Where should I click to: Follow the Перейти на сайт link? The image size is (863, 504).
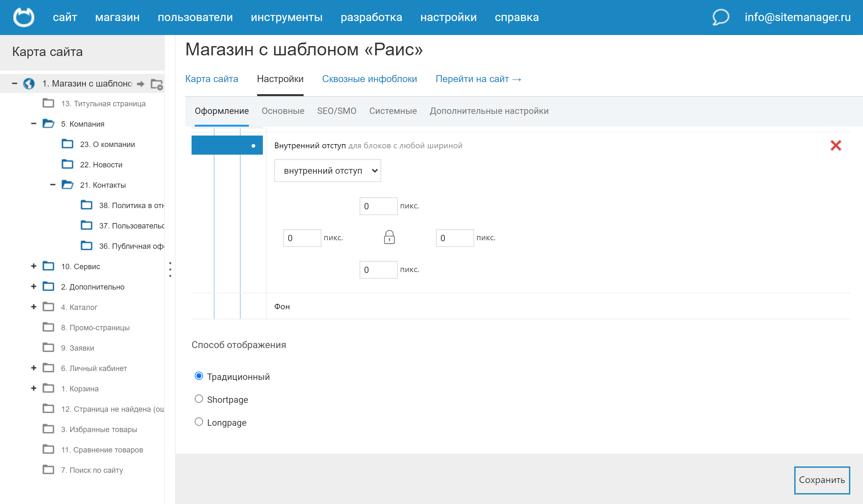click(478, 79)
